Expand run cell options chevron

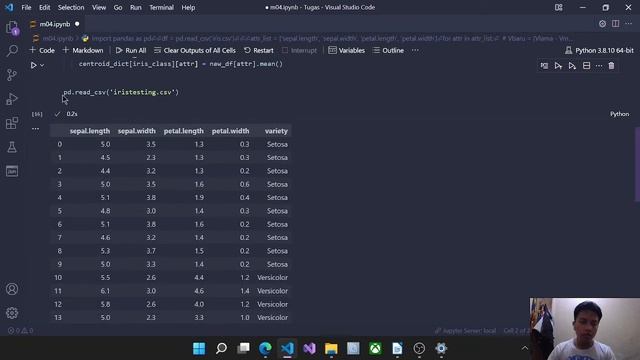click(x=42, y=65)
